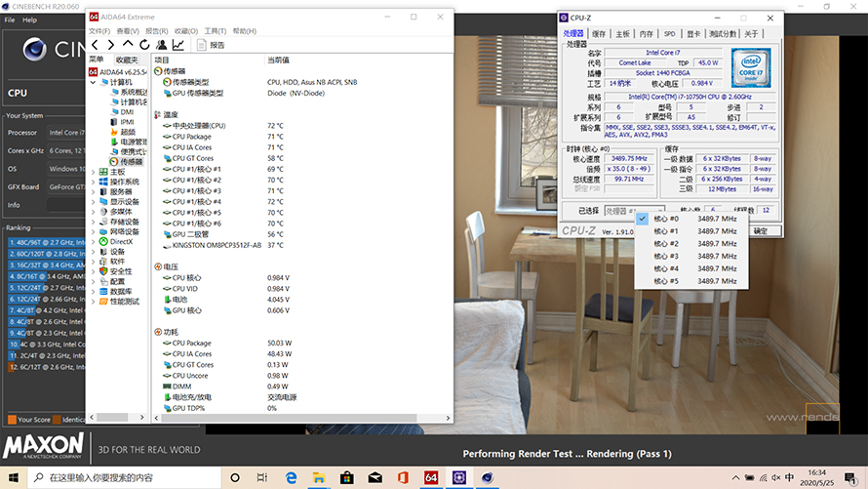
Task: Switch to CPU-Z 主板 tab
Action: pyautogui.click(x=623, y=34)
